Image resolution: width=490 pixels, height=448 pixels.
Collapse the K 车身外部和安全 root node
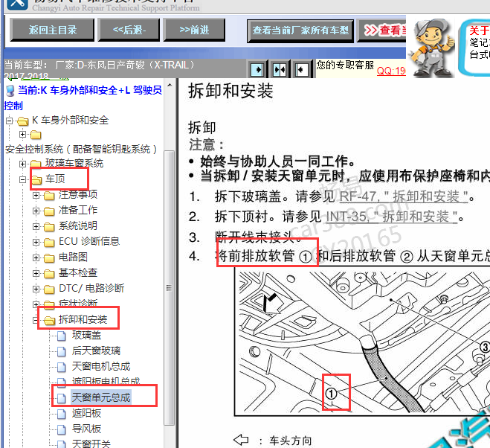coord(10,121)
